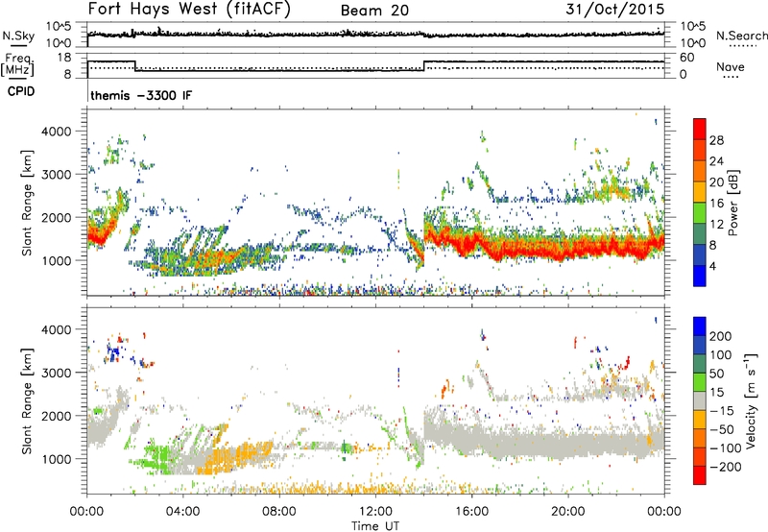This screenshot has width=768, height=532.
Task: Click the velocity panel 'Slant Range [km]' label
Action: [27, 400]
